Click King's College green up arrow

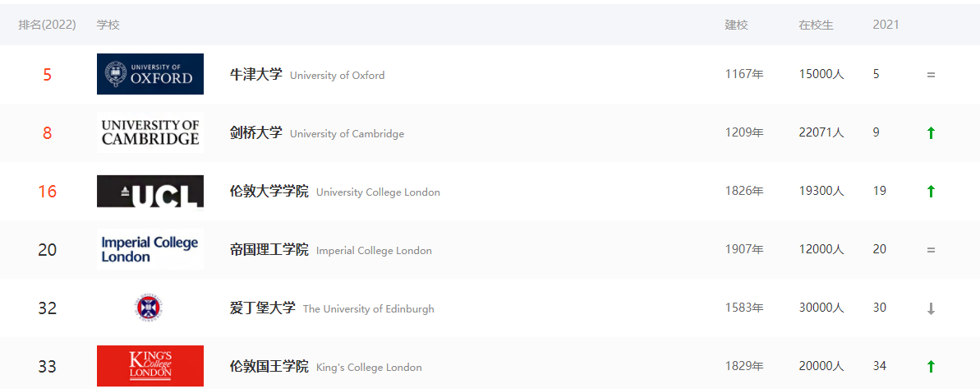tap(931, 366)
